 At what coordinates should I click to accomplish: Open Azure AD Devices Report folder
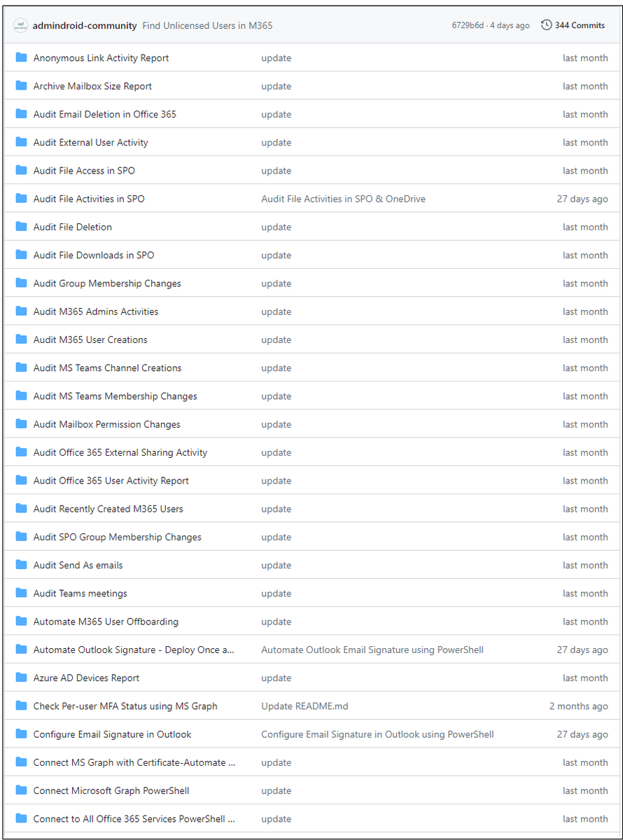pyautogui.click(x=86, y=678)
